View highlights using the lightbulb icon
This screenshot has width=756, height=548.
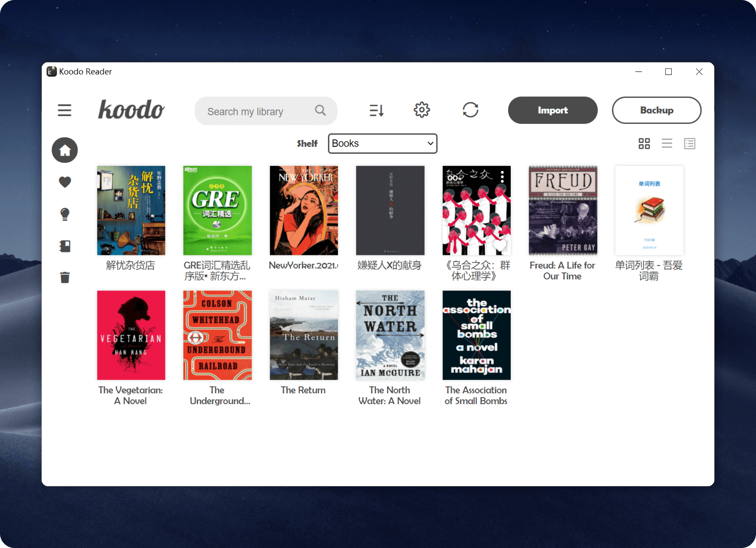click(64, 214)
